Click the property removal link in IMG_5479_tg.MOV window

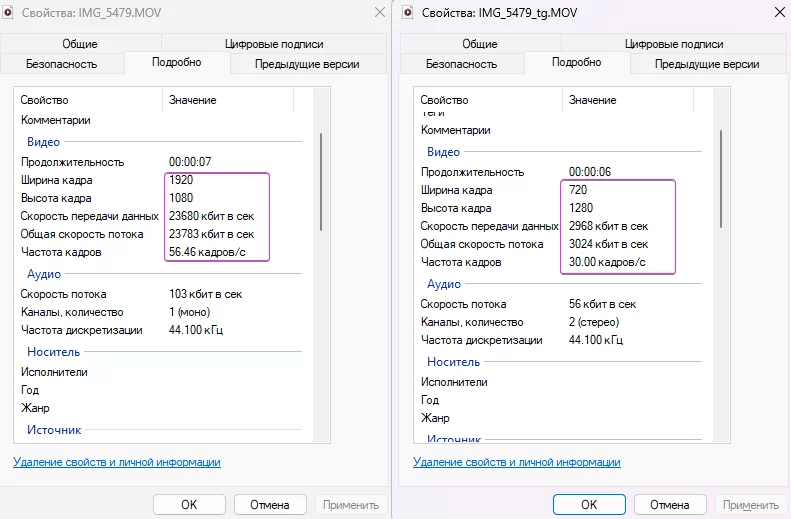(516, 462)
